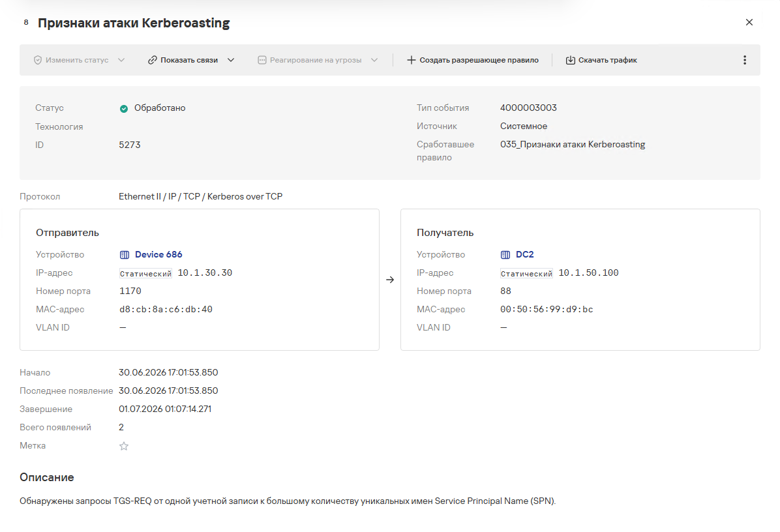
Task: Click the device icon next to DC2
Action: 505,255
